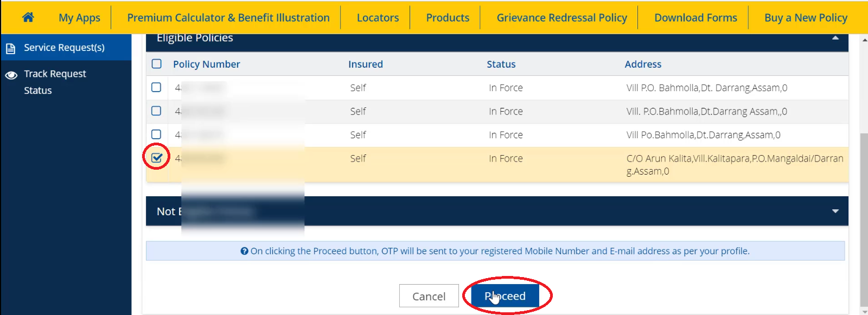Select all policies using the header checkbox
This screenshot has height=315, width=868.
pos(156,63)
